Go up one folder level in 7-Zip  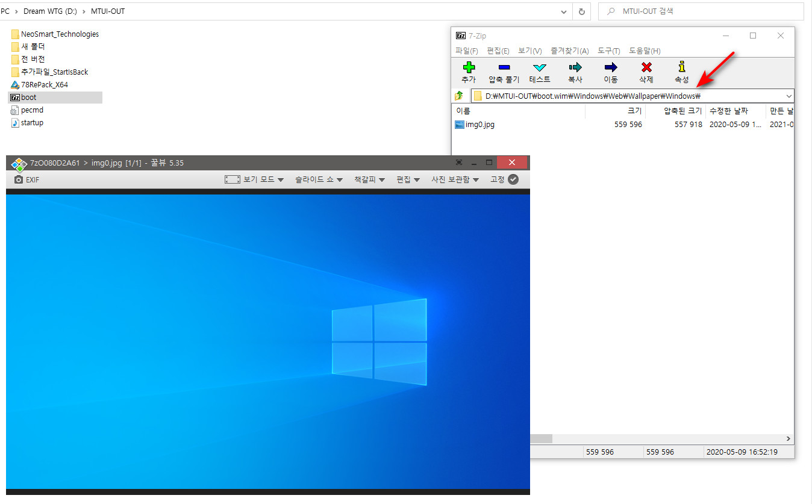tap(459, 96)
